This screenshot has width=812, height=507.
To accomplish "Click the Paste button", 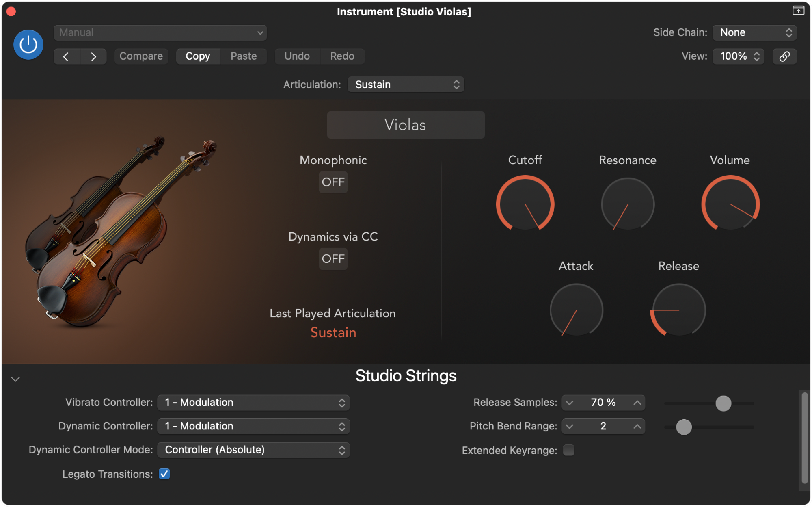I will click(244, 56).
